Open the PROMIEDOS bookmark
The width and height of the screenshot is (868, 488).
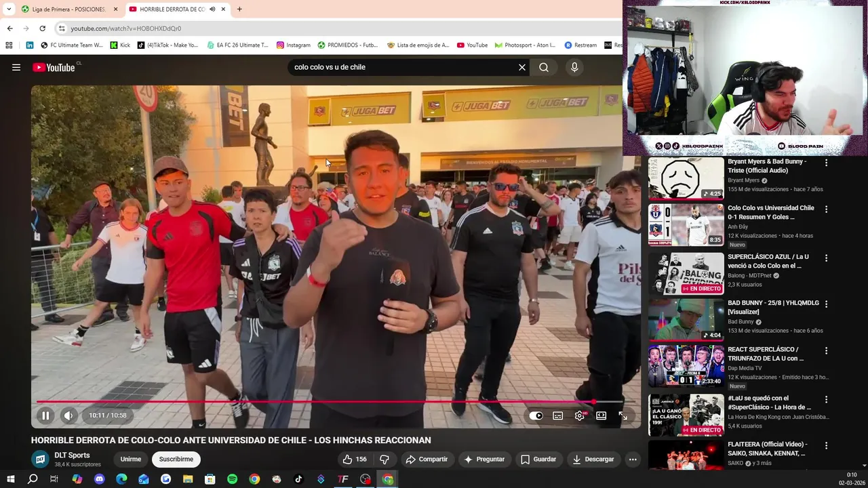(347, 45)
